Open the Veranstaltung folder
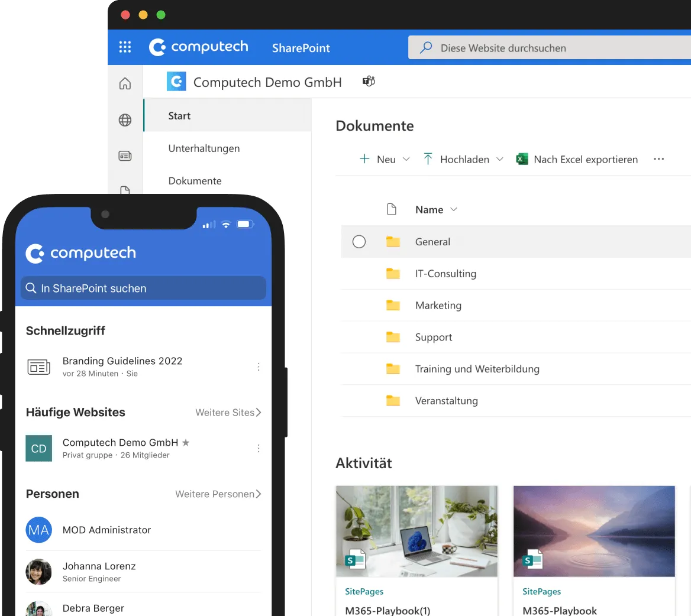The height and width of the screenshot is (616, 691). click(447, 401)
